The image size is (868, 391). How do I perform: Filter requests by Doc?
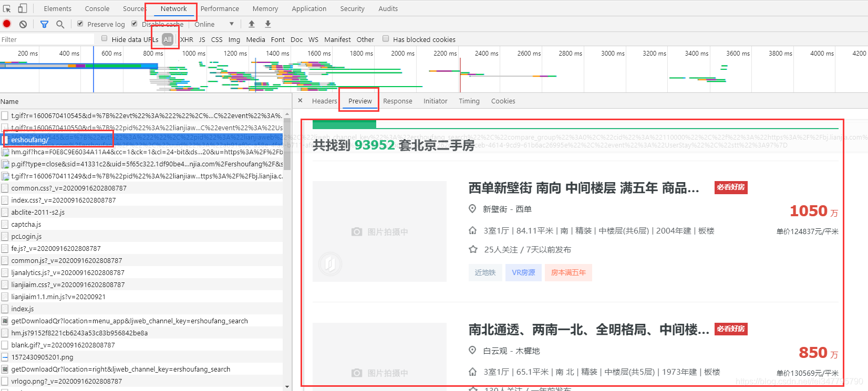(x=297, y=39)
